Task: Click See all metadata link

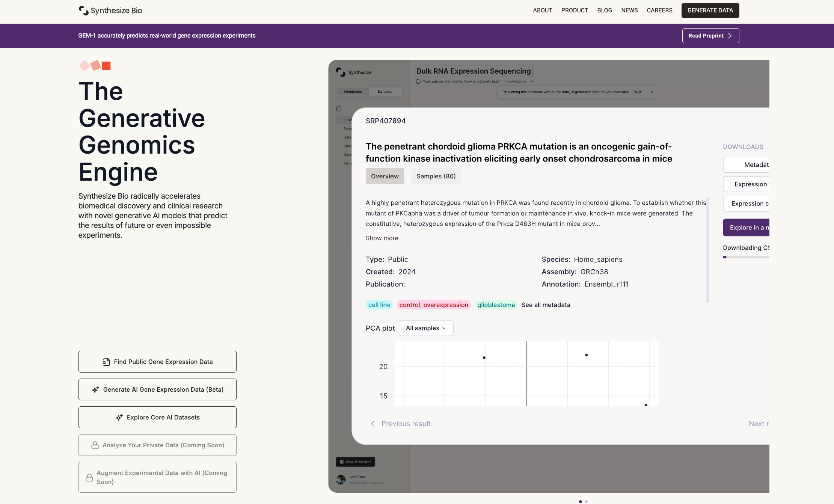Action: tap(546, 305)
